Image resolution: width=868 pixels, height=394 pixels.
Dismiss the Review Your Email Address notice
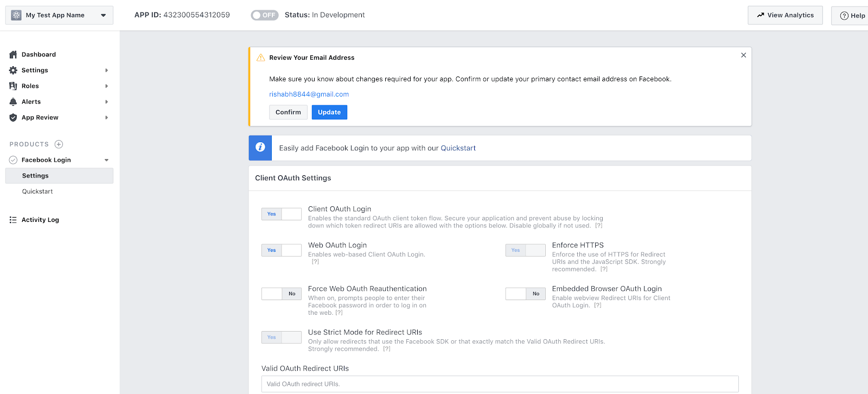743,55
